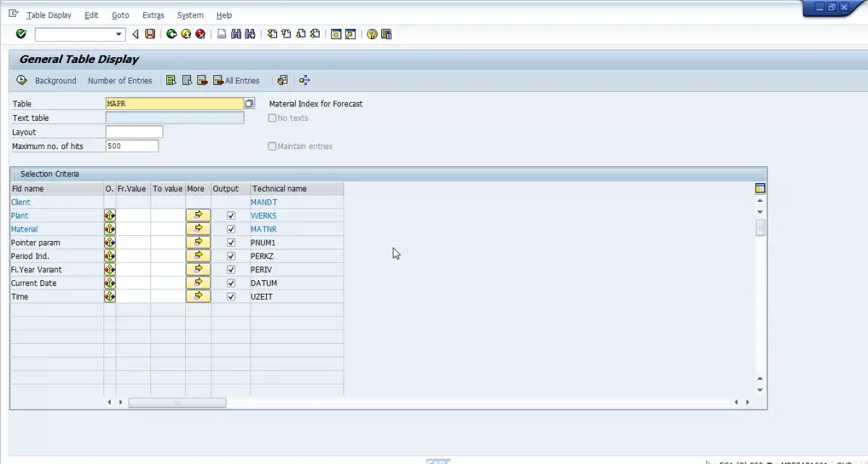The width and height of the screenshot is (868, 464).
Task: Click the More arrow button for Plant
Action: tap(198, 216)
